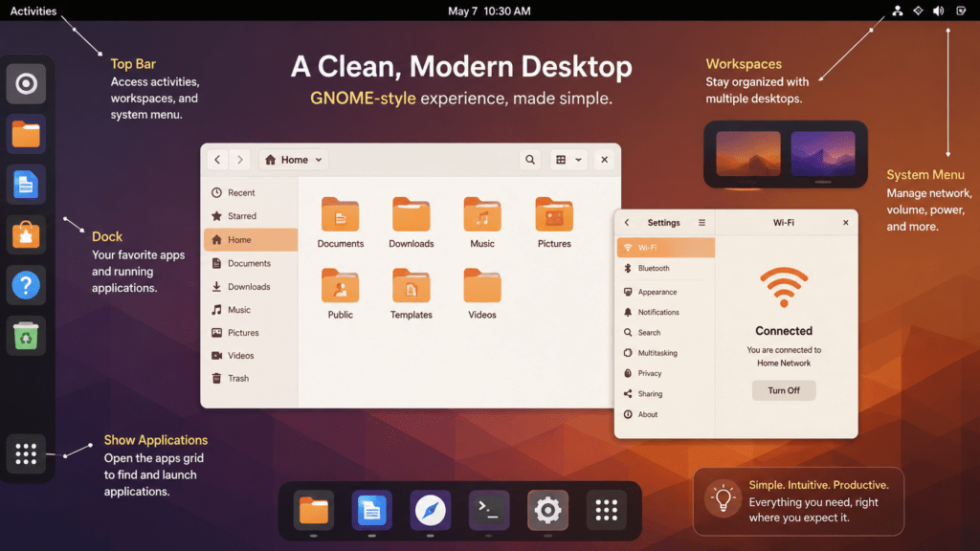Viewport: 980px width, 551px height.
Task: Open the document app in bottom dock
Action: [x=372, y=511]
